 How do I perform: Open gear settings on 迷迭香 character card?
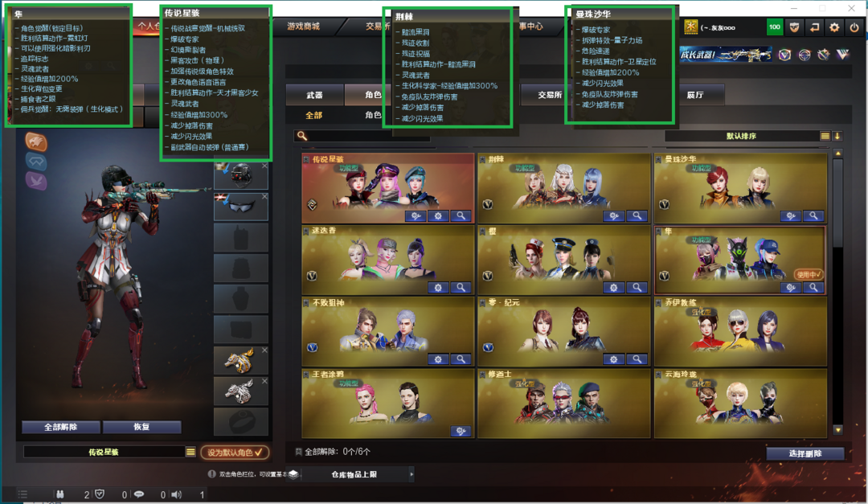click(438, 288)
